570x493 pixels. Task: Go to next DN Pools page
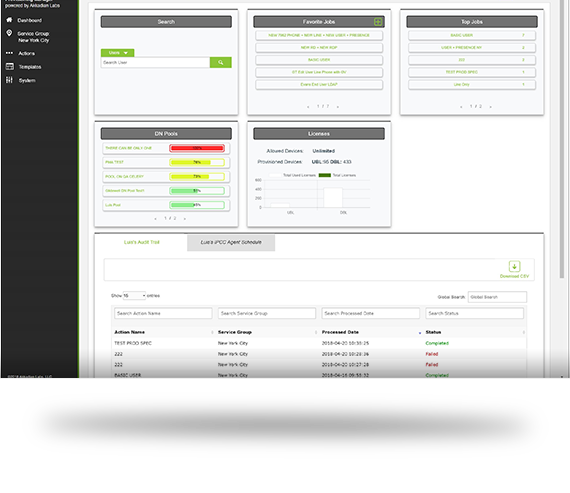pyautogui.click(x=185, y=219)
